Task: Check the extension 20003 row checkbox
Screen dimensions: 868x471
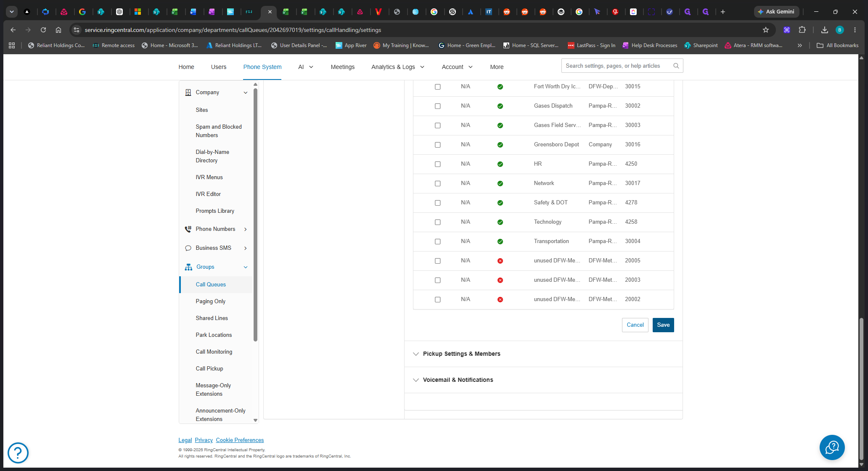Action: coord(438,280)
